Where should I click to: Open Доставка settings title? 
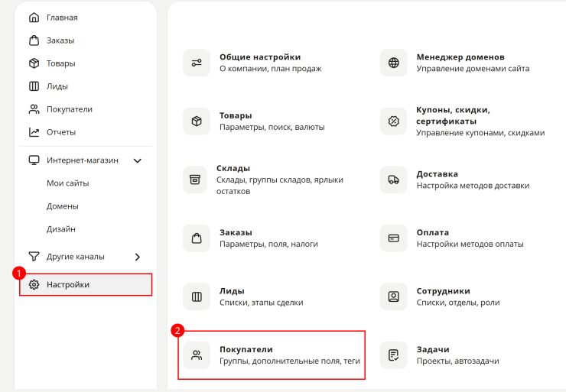coord(438,173)
